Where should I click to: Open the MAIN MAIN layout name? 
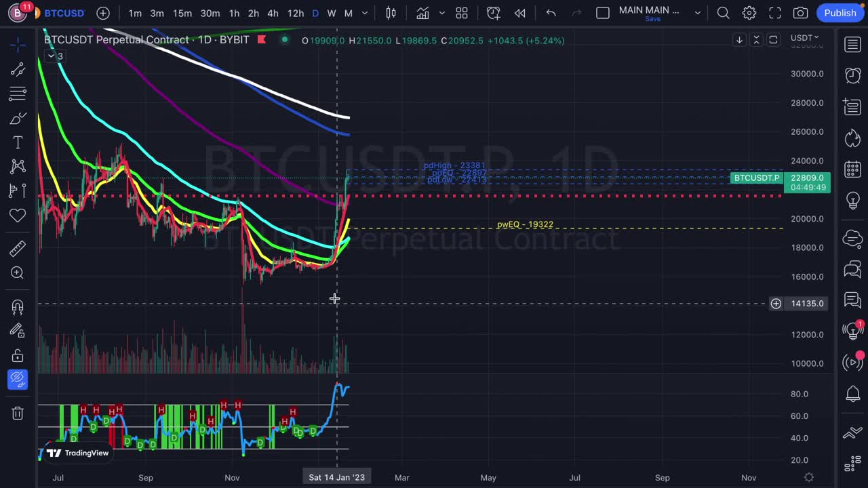(649, 11)
